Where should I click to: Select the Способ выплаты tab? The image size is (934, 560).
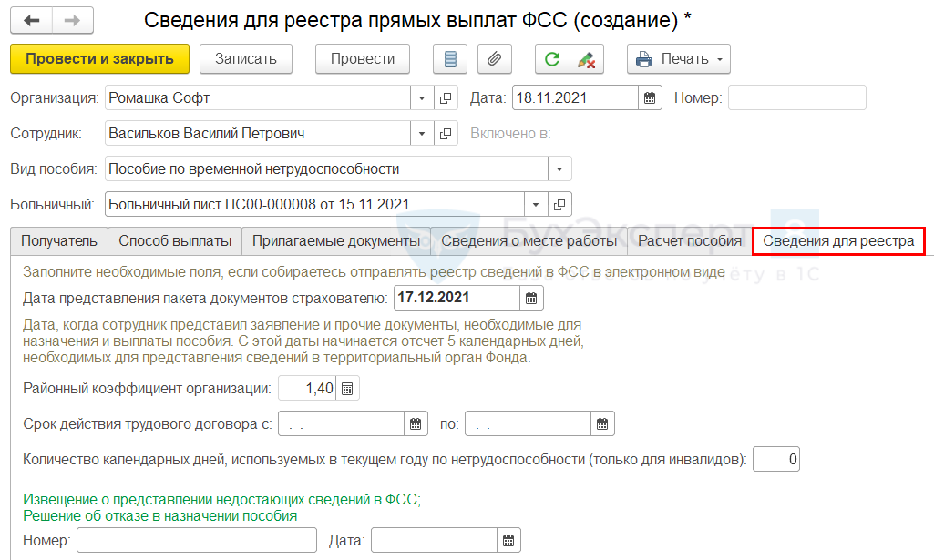[174, 241]
